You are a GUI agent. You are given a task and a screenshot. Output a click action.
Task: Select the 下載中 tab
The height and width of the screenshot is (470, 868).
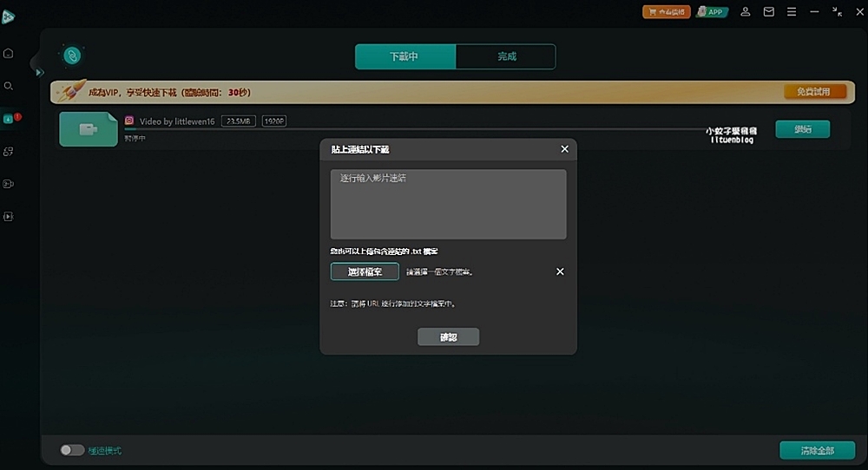(x=405, y=56)
